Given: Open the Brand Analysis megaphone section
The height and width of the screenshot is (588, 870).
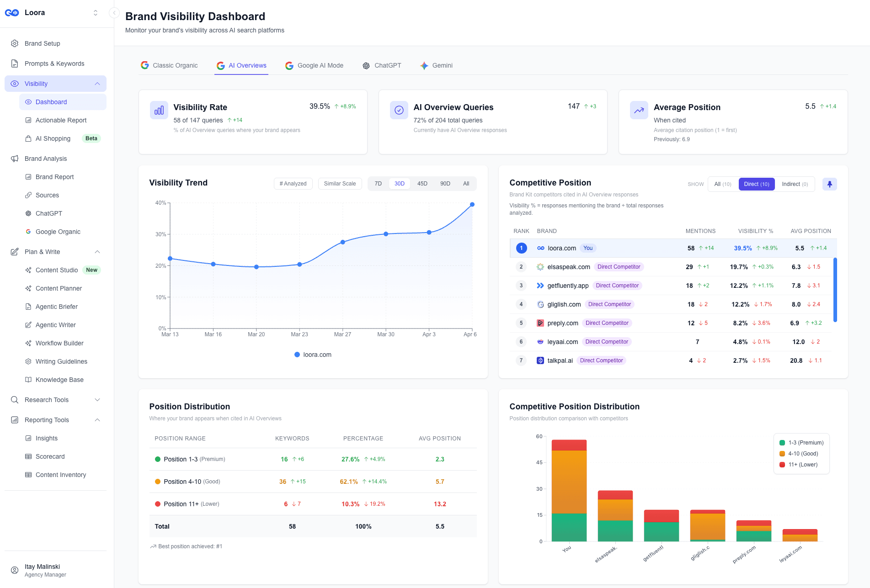Looking at the screenshot, I should [46, 159].
